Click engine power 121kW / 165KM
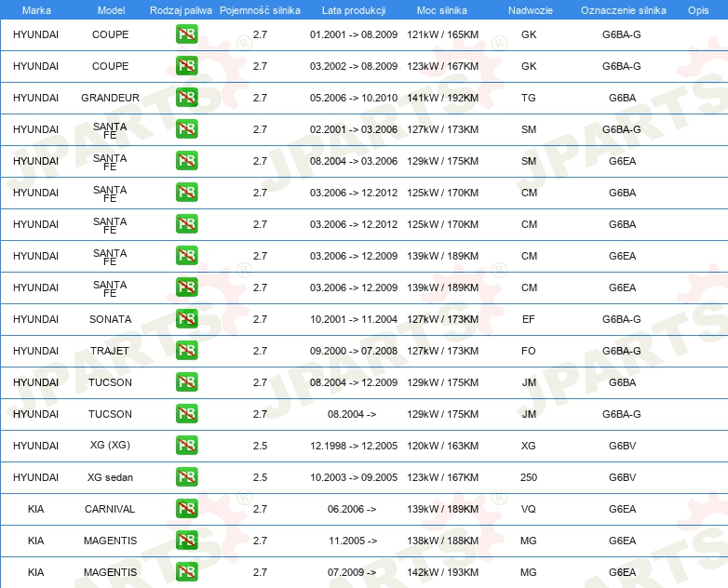728x588 pixels. coord(442,34)
